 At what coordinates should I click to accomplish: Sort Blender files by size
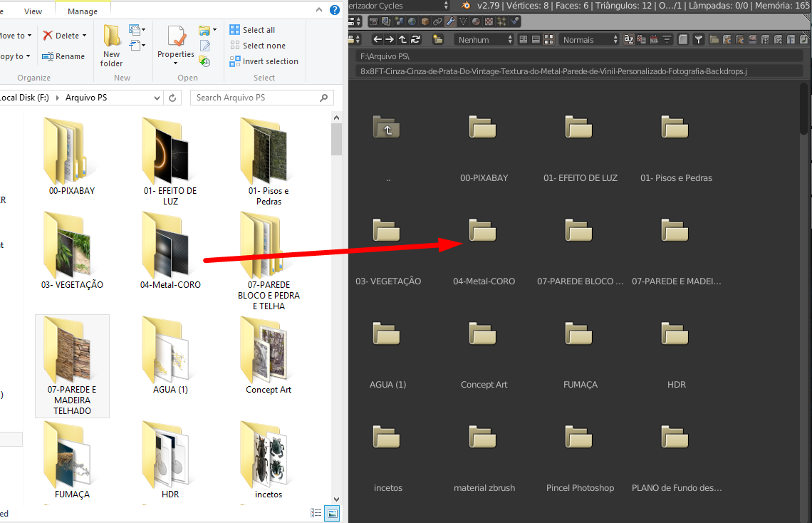[x=667, y=39]
